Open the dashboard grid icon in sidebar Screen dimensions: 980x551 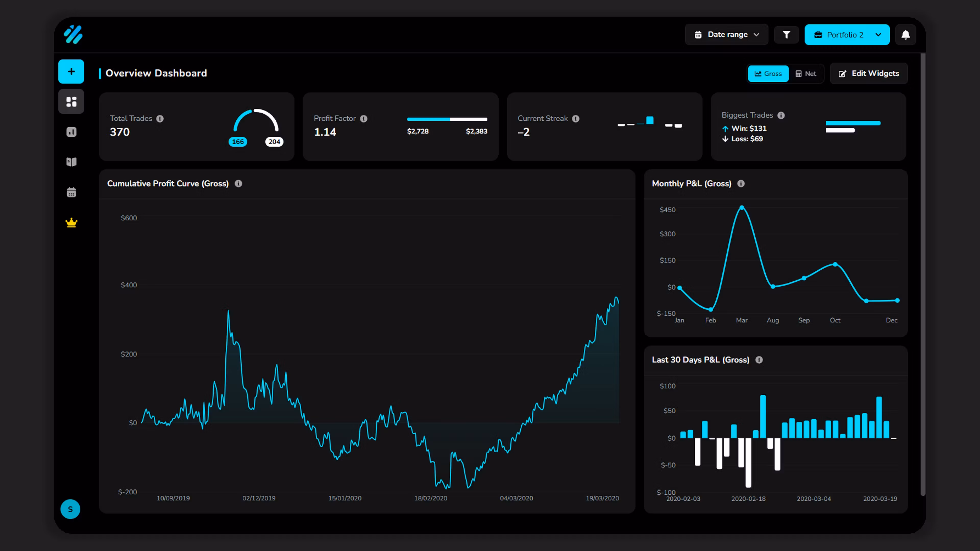tap(71, 102)
